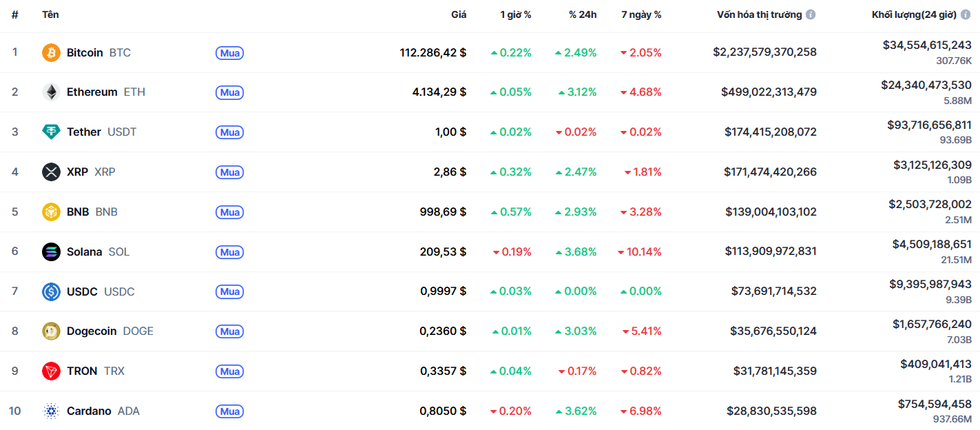Open the TRON TRX name link

pyautogui.click(x=96, y=371)
